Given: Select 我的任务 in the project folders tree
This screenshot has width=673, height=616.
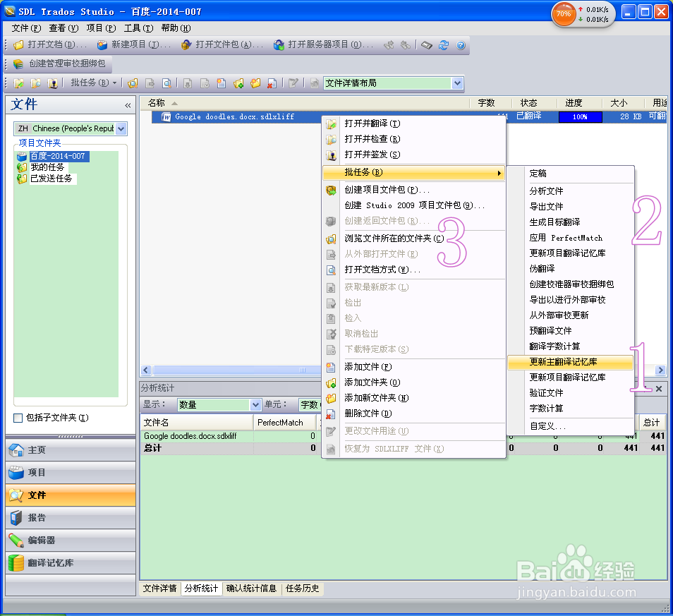Looking at the screenshot, I should click(x=47, y=167).
